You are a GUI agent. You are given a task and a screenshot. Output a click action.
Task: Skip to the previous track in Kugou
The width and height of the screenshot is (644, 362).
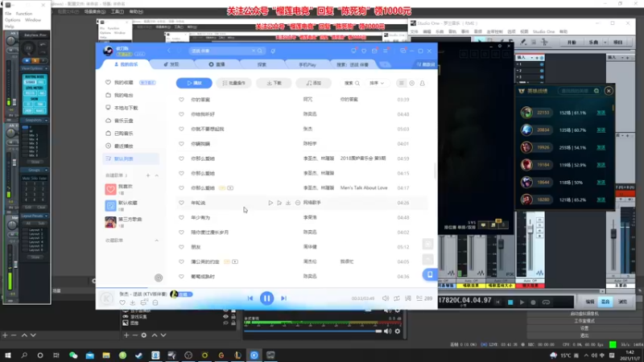click(250, 298)
